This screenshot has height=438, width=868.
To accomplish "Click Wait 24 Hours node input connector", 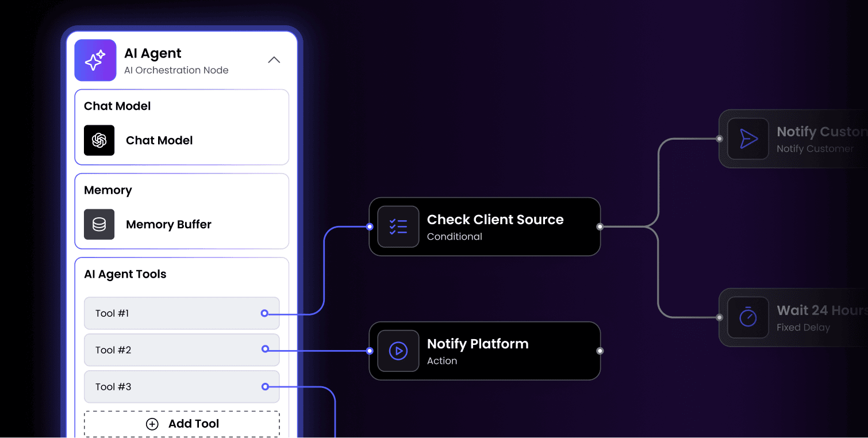I will click(x=719, y=317).
